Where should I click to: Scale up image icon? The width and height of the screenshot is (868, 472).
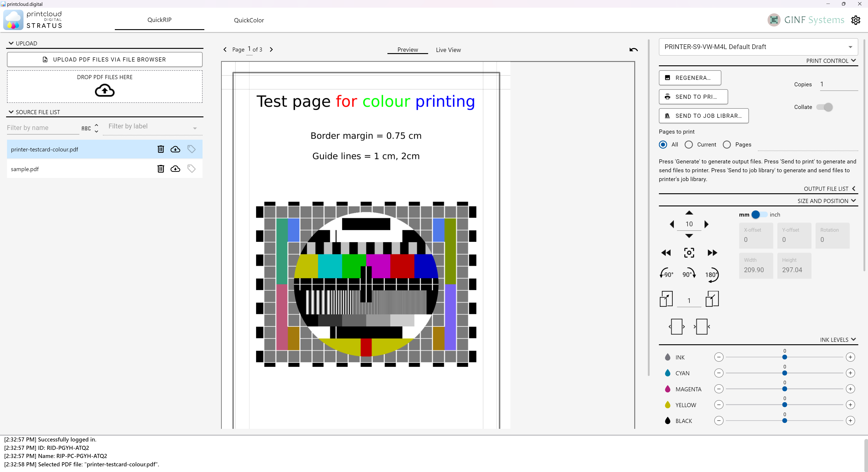(666, 299)
